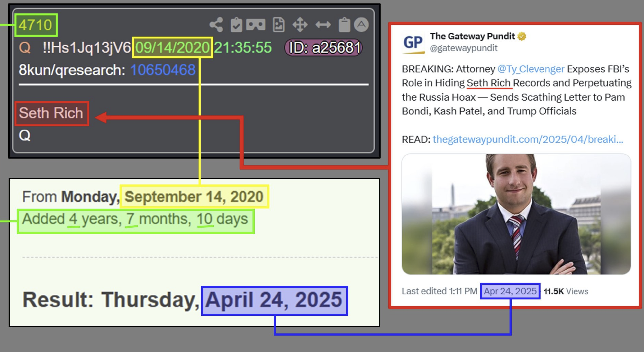Click the clipboard checkmark icon

coord(236,25)
